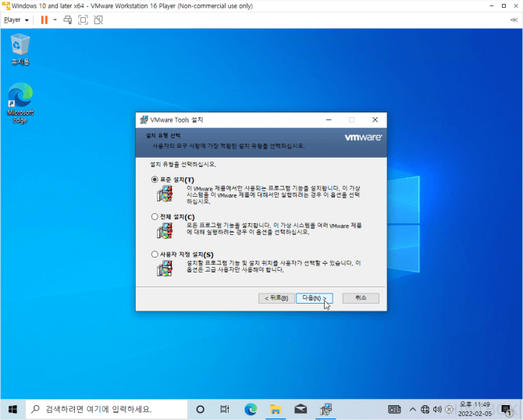Pause the virtual machine
523x420 pixels.
44,20
